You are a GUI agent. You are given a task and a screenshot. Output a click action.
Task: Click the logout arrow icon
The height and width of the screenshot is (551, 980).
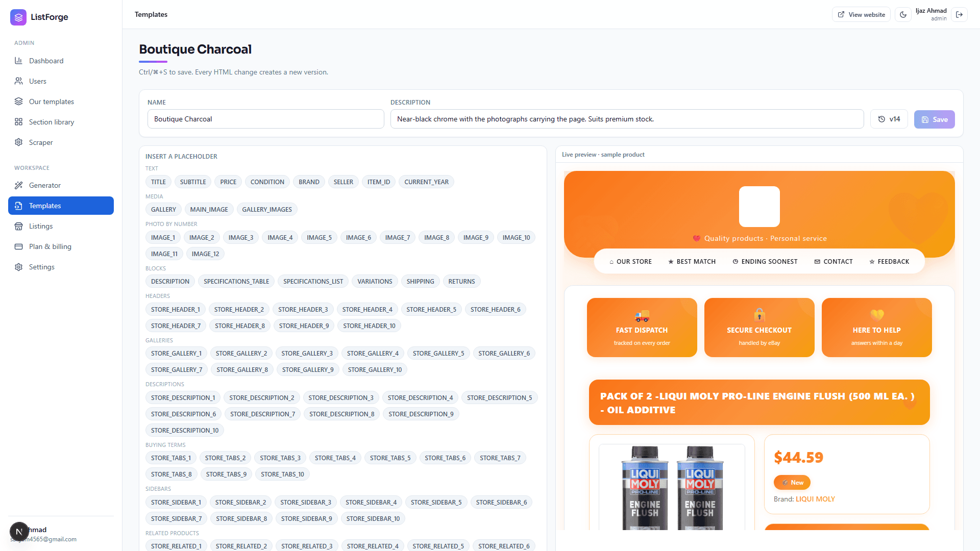pyautogui.click(x=959, y=14)
